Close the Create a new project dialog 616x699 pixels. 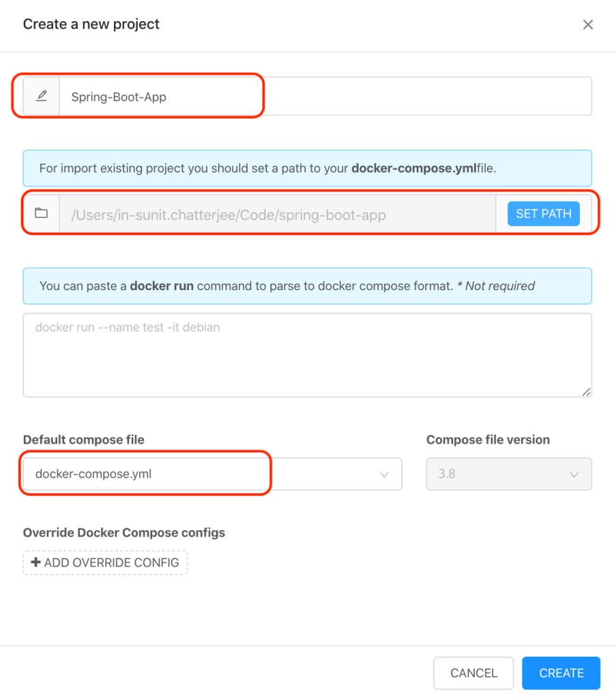click(x=588, y=25)
